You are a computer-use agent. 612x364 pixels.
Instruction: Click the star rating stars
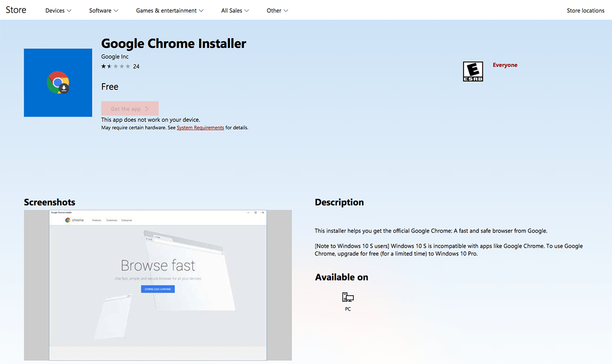pos(115,66)
